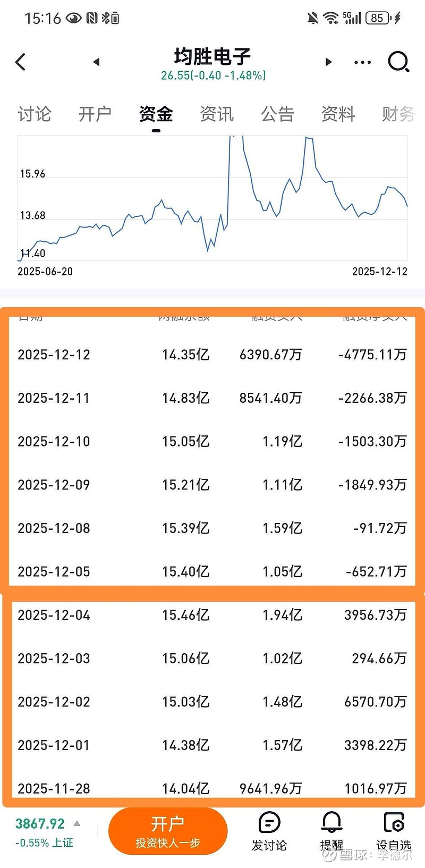425x868 pixels.
Task: Select the 2025-12-04 margin data row
Action: point(212,615)
